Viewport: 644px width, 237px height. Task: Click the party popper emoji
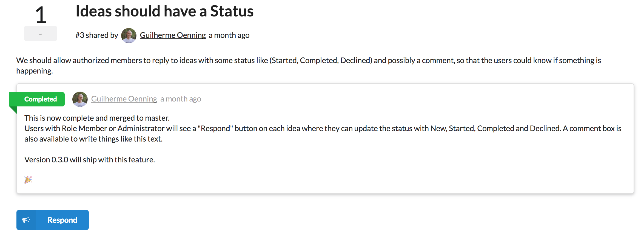[28, 180]
